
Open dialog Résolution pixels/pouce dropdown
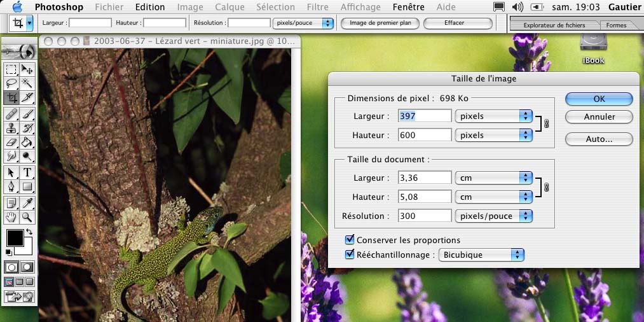494,216
